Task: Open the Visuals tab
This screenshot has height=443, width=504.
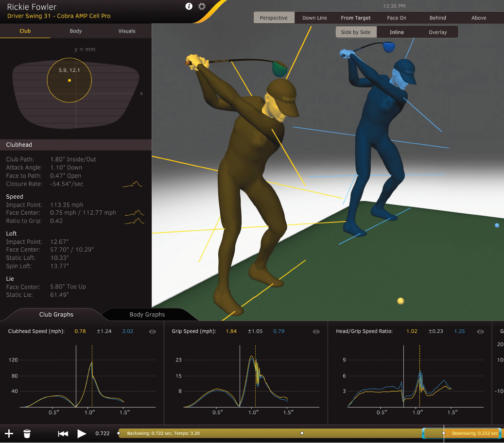Action: click(127, 31)
